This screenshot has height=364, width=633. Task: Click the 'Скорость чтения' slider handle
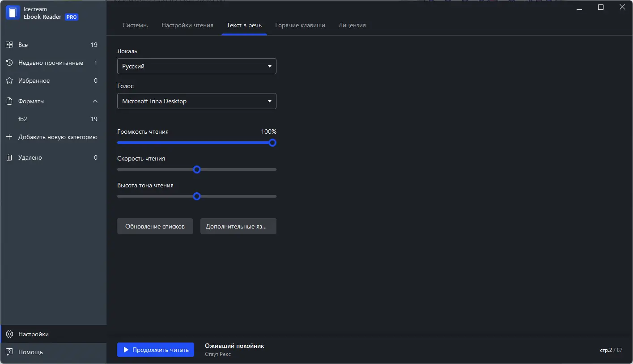(x=196, y=169)
